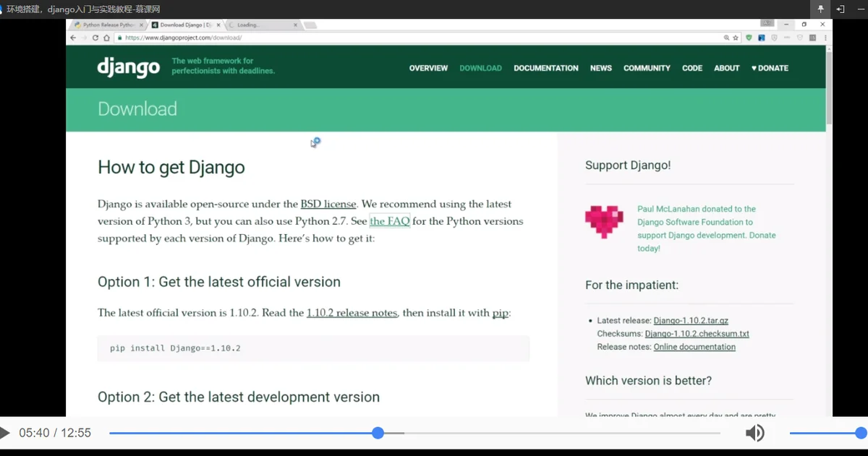Click the pink pixel heart donation image
Viewport: 868px width, 456px height.
(x=604, y=222)
